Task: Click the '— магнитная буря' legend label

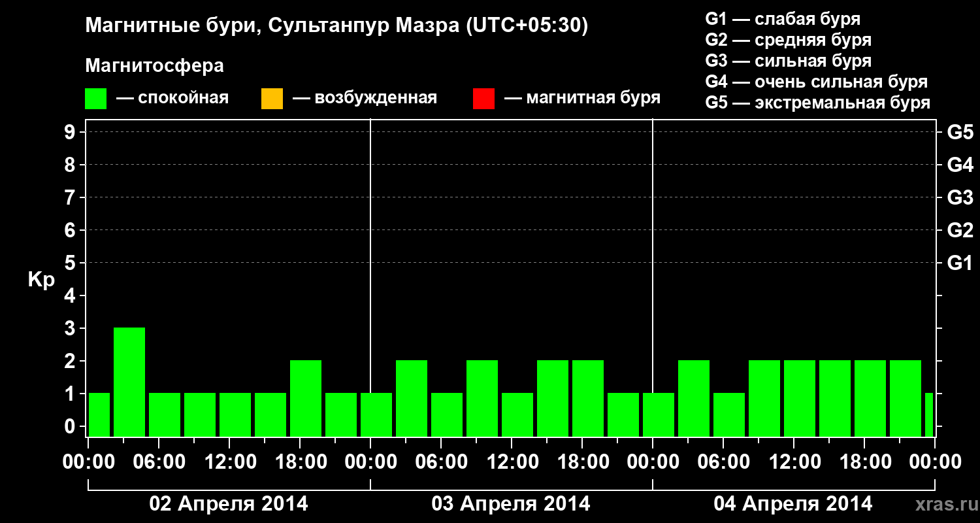Action: (583, 99)
